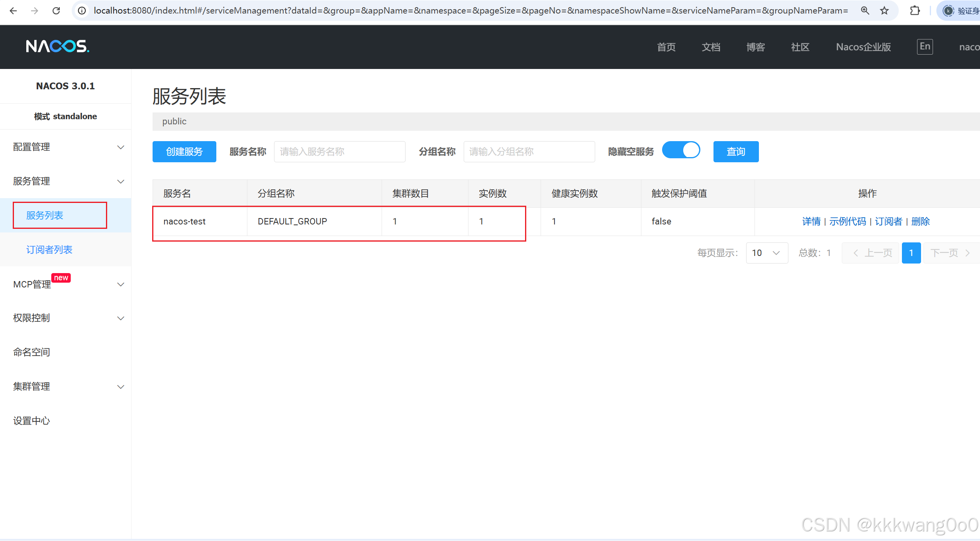Click the zoom magnifier icon in address bar
The height and width of the screenshot is (541, 980).
pos(865,11)
